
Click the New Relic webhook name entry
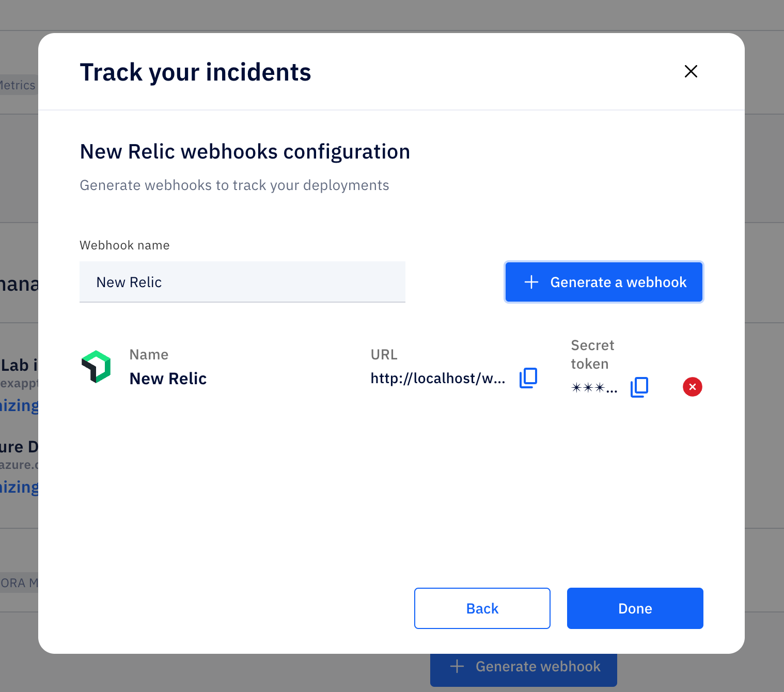coord(168,379)
